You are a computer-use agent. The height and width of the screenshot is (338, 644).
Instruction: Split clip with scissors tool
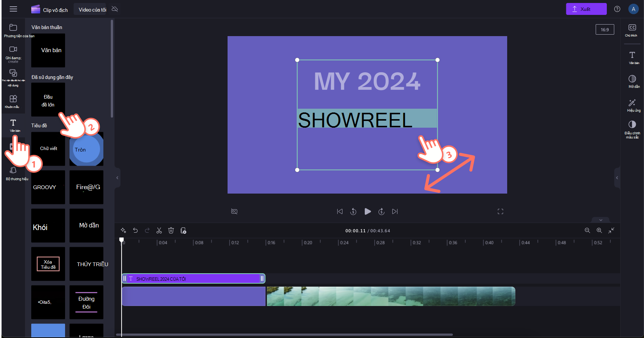159,230
